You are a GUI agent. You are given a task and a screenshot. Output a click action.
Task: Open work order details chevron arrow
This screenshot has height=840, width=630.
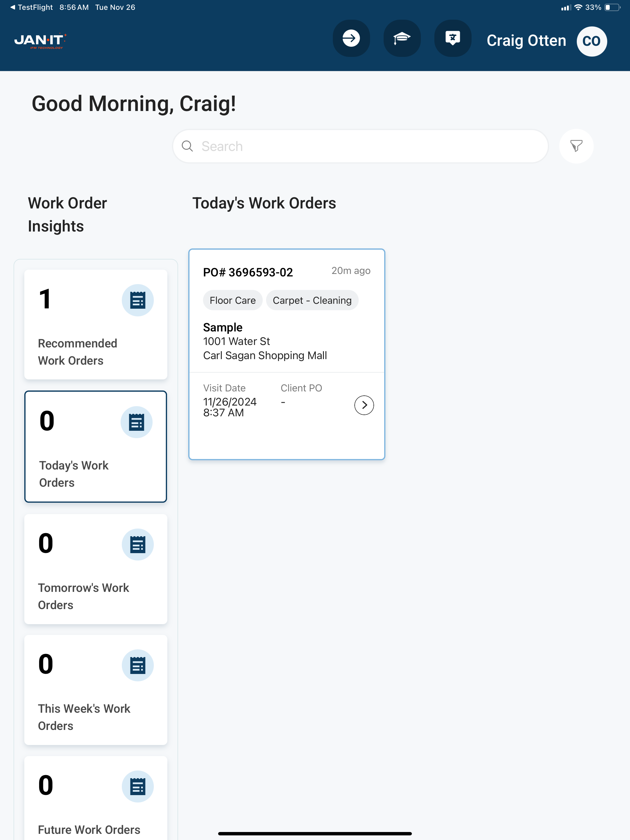tap(364, 405)
